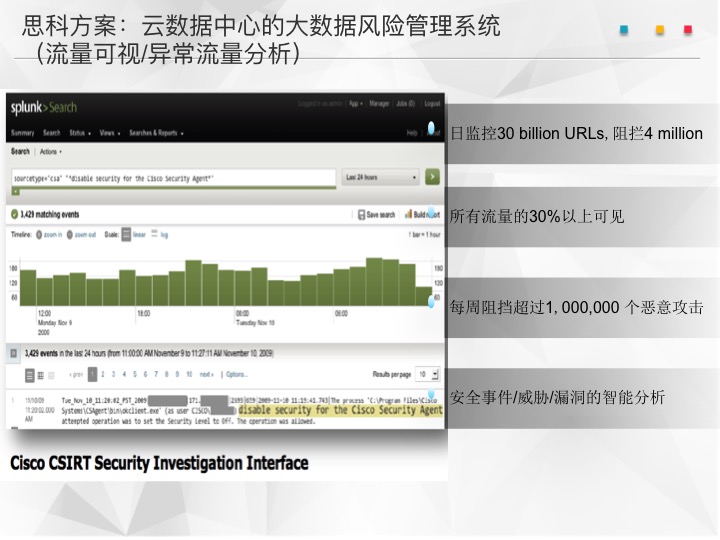720x540 pixels.
Task: Select the list view results icon
Action: pos(29,376)
